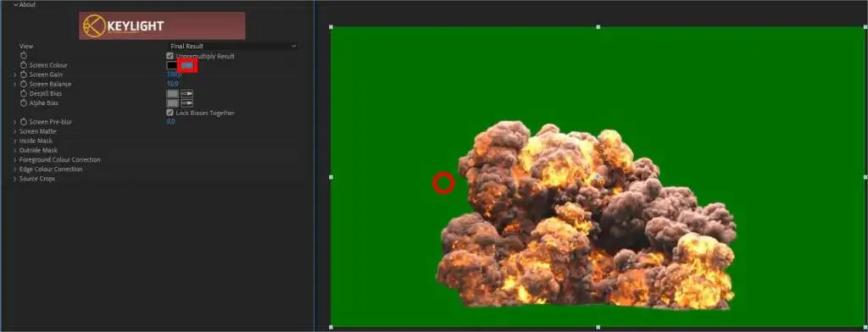
Task: Click the Screen Gain value 100.0
Action: [x=174, y=75]
